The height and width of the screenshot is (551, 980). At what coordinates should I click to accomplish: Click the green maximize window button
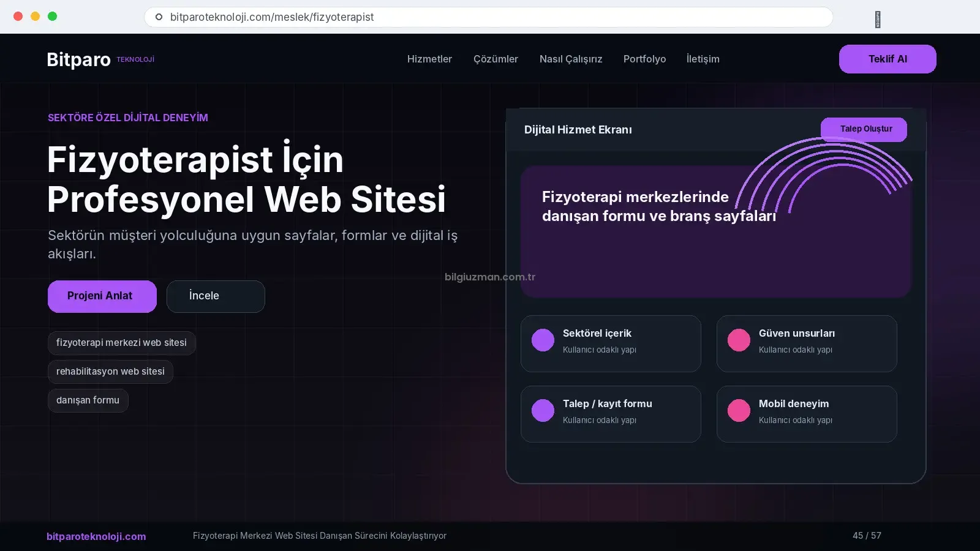coord(53,17)
